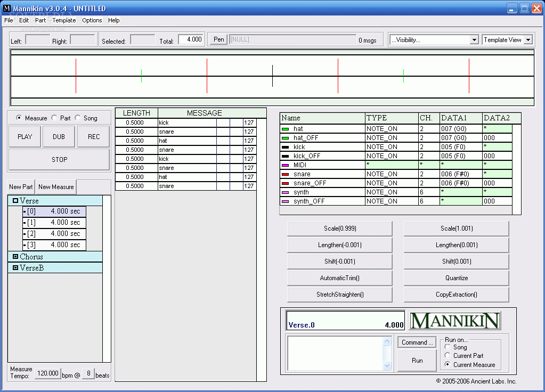Click the green color marker next to hat

tap(285, 129)
